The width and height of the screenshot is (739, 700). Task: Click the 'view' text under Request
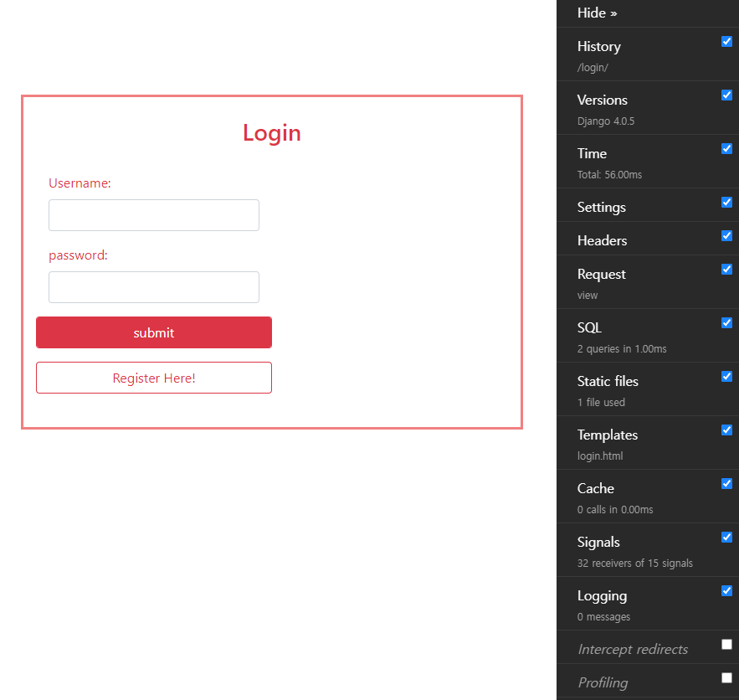[588, 296]
